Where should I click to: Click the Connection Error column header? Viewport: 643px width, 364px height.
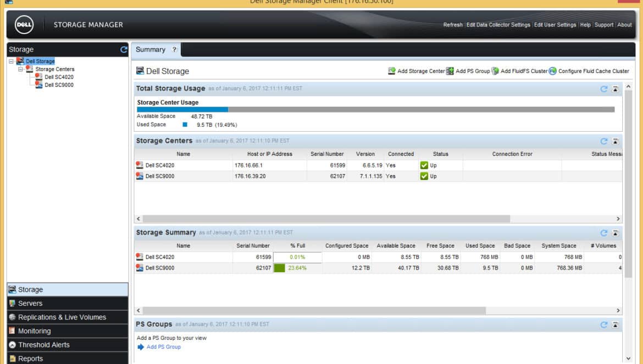click(x=512, y=154)
